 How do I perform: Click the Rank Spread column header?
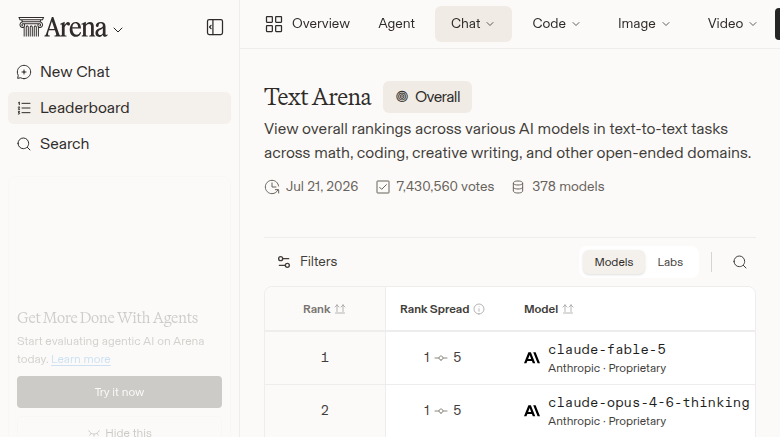[442, 309]
